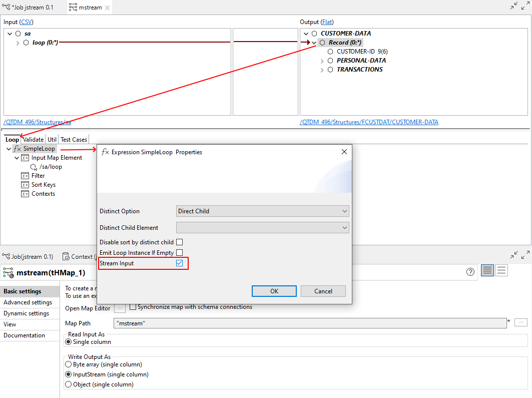This screenshot has height=398, width=532.
Task: Open the help question mark icon
Action: point(470,272)
